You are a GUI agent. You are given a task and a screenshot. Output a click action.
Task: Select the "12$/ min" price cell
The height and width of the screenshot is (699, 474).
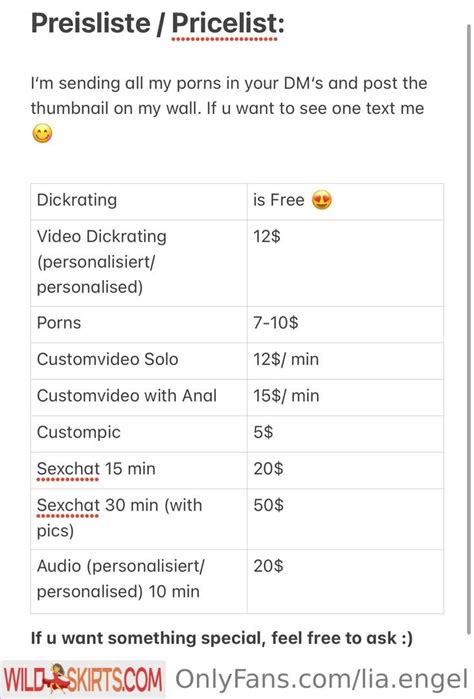(x=345, y=361)
